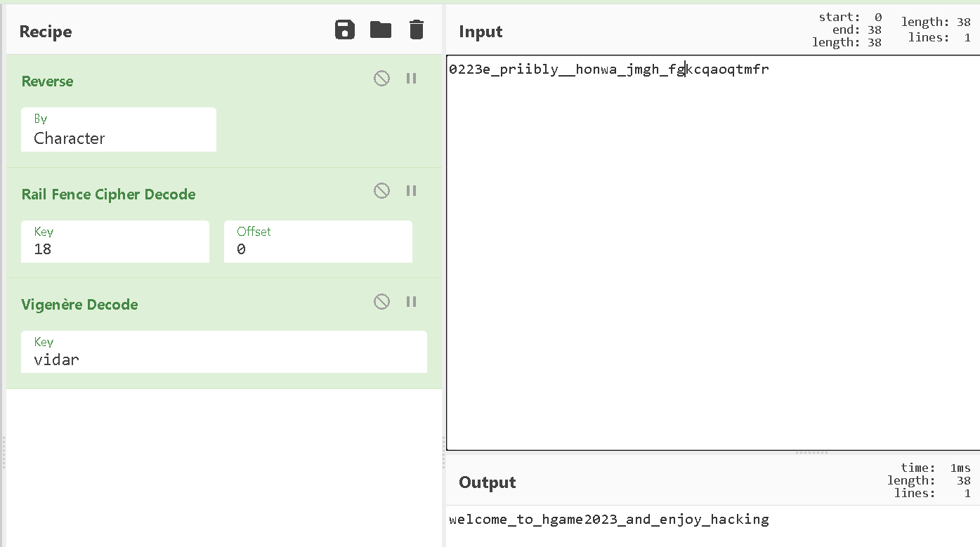Image resolution: width=980 pixels, height=547 pixels.
Task: Disable the Rail Fence Cipher Decode operation
Action: point(381,190)
